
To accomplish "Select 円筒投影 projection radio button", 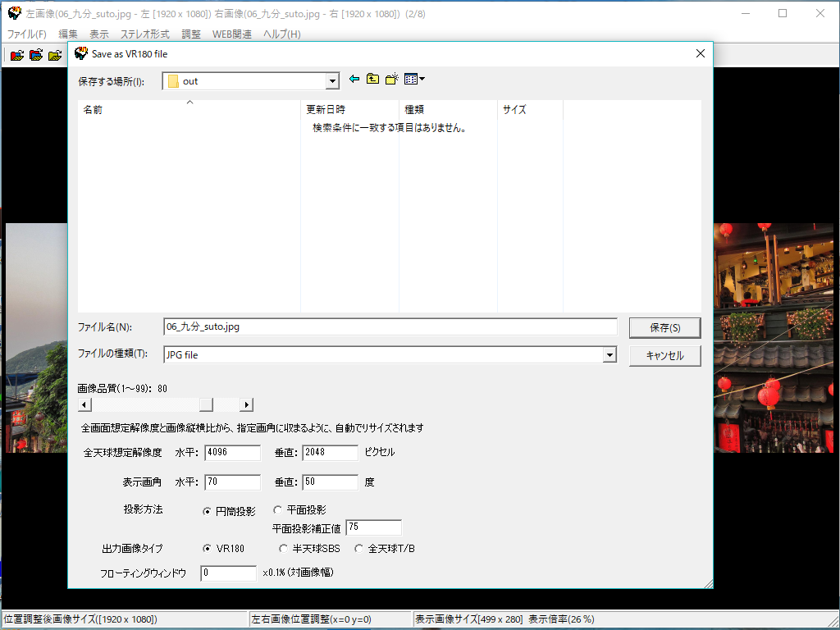I will pos(207,512).
